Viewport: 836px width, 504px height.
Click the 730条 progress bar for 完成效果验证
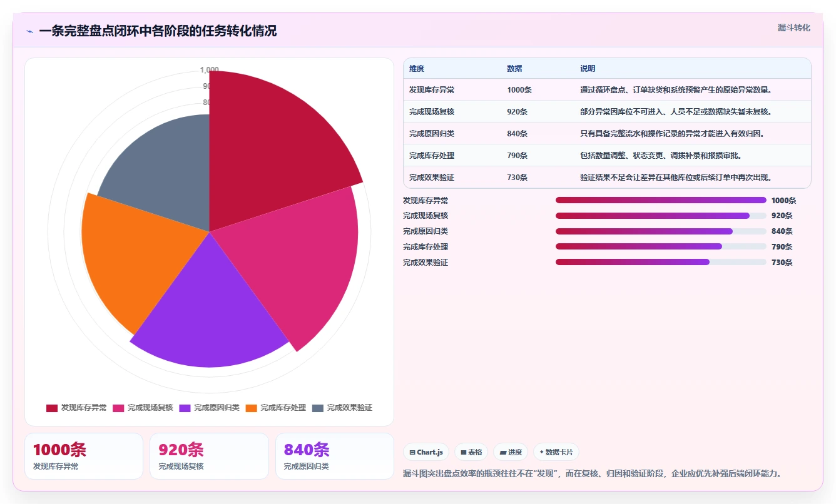click(661, 263)
